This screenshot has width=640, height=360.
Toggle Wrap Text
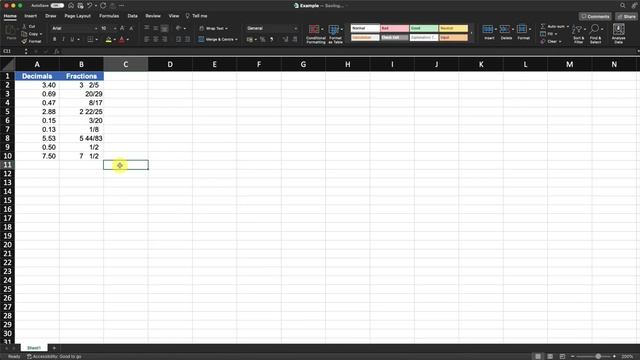(x=213, y=28)
